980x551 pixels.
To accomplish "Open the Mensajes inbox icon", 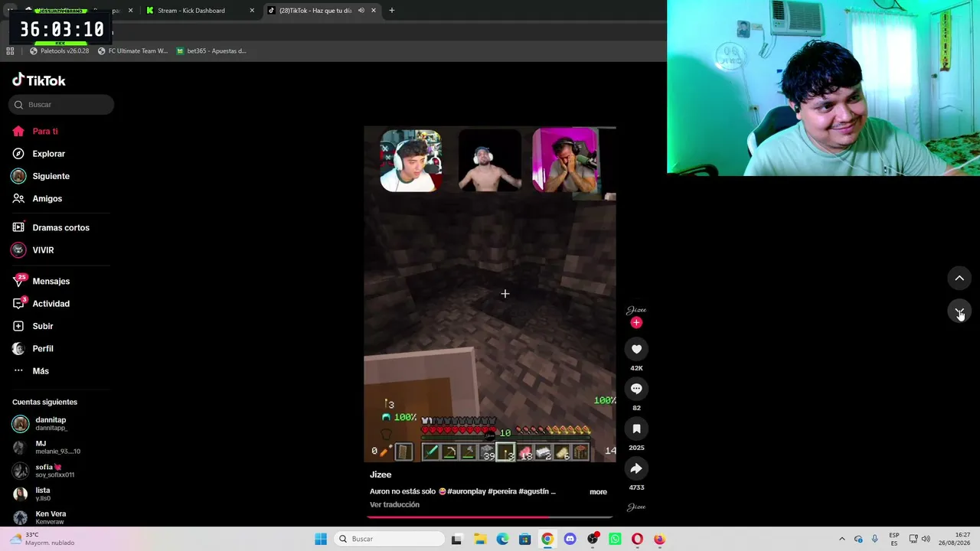I will point(18,281).
